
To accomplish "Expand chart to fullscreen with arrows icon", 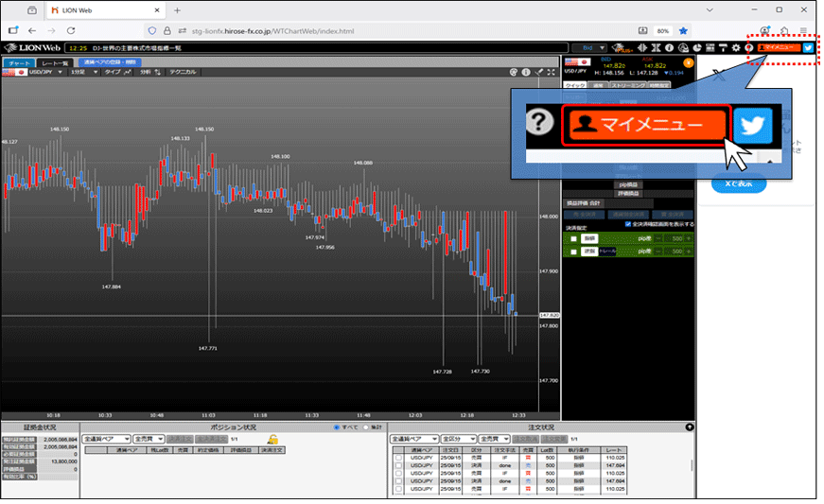I will tap(551, 72).
